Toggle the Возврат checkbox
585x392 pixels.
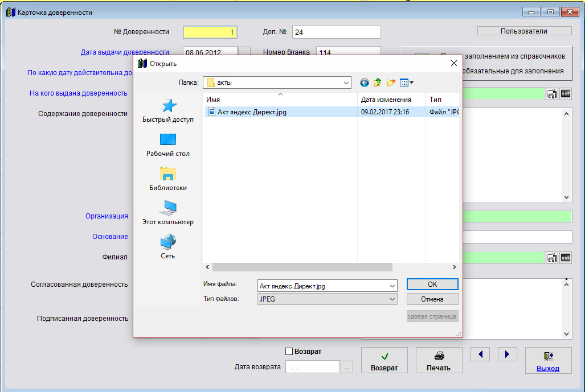[x=289, y=352]
